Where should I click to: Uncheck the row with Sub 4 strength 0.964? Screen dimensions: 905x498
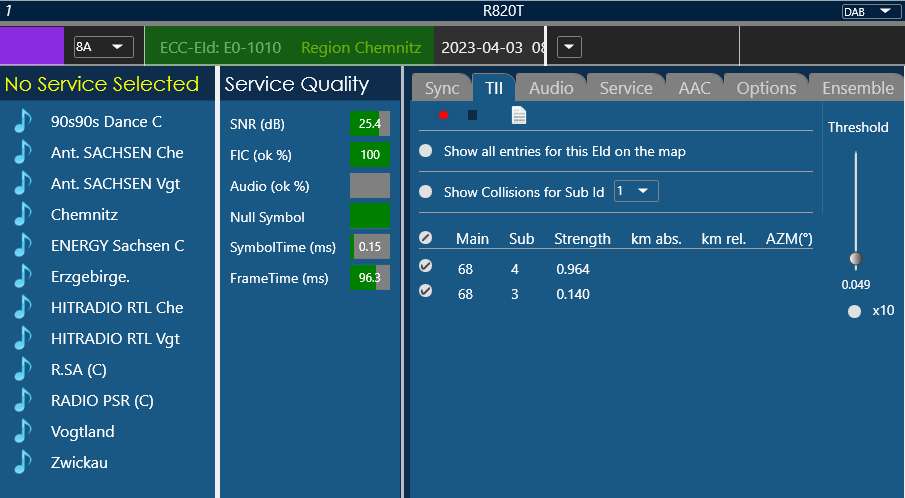click(x=426, y=267)
